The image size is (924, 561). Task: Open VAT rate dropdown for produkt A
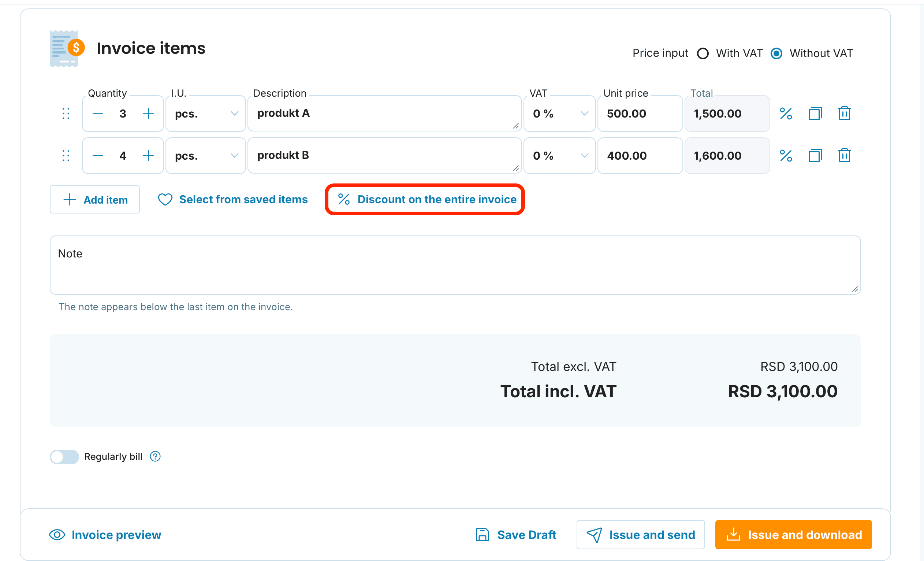[559, 114]
